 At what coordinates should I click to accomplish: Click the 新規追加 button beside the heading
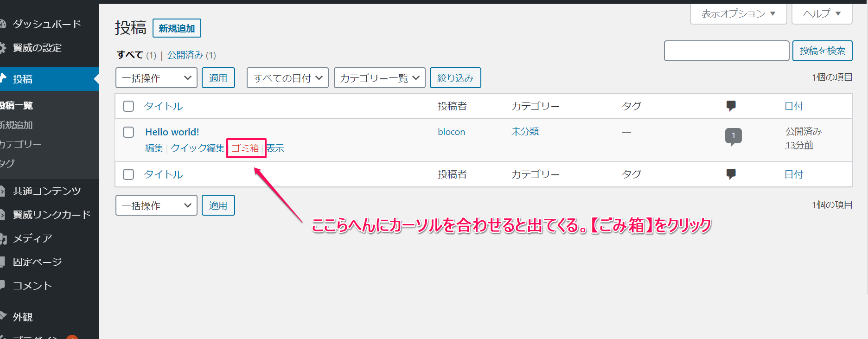pos(177,28)
